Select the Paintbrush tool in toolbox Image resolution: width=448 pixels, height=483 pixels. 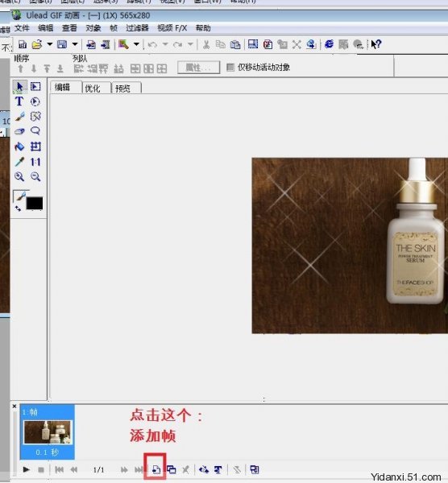click(x=19, y=117)
